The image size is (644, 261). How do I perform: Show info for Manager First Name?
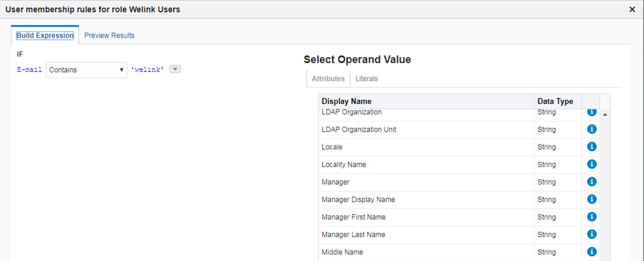pyautogui.click(x=592, y=217)
